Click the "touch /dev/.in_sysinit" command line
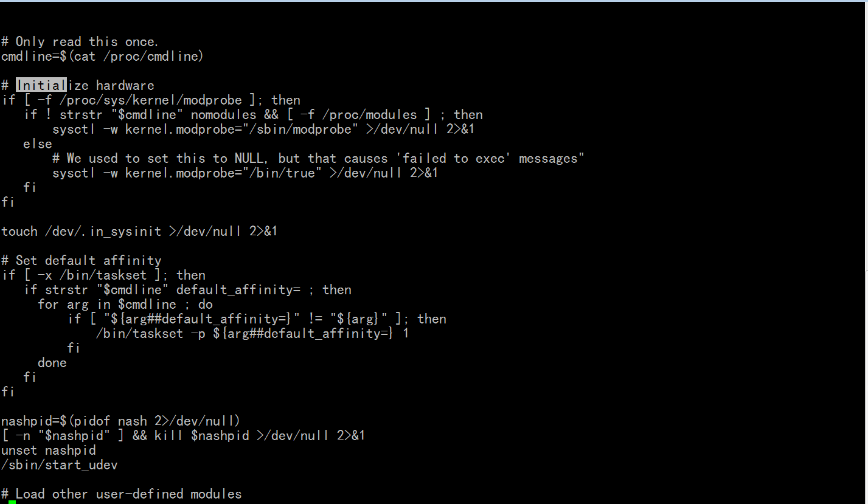 [x=139, y=232]
